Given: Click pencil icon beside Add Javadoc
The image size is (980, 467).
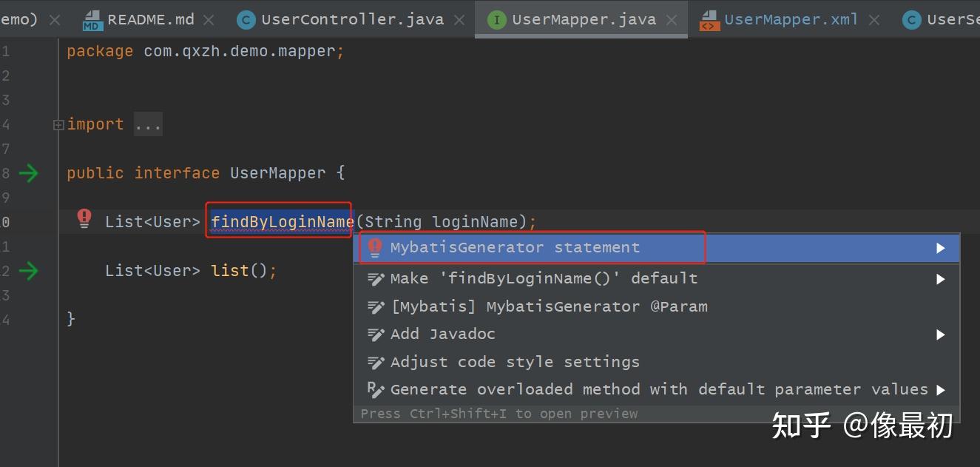Looking at the screenshot, I should click(x=376, y=335).
